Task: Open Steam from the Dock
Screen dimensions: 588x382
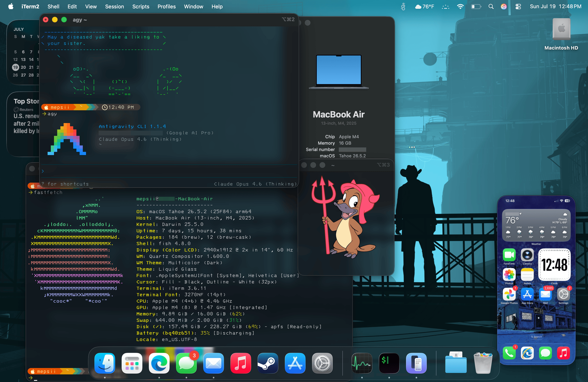Action: [x=268, y=363]
